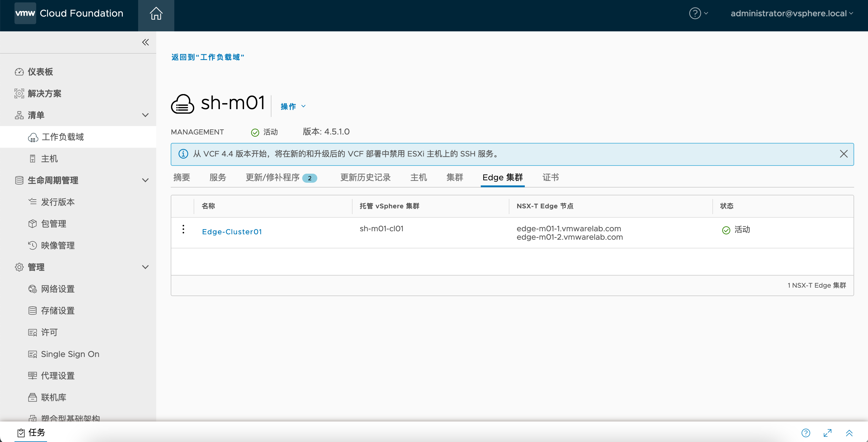This screenshot has width=868, height=442.
Task: Open the 更新历史记录 tab
Action: coord(365,178)
